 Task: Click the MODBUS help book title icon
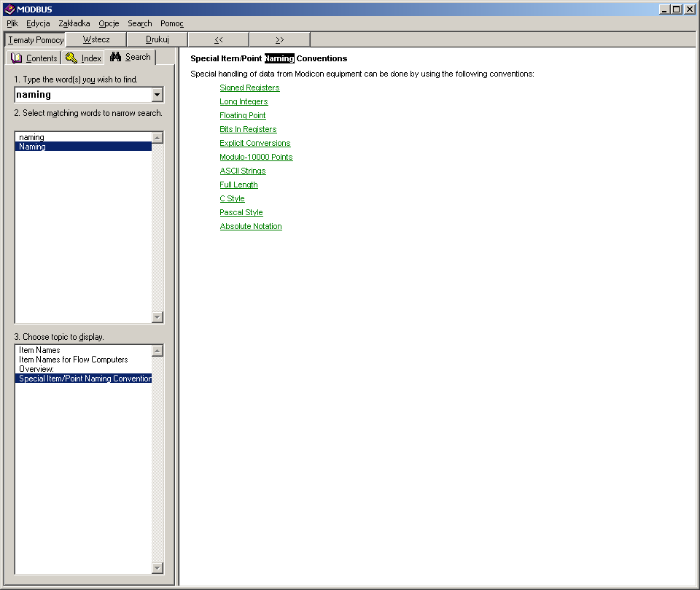point(9,9)
